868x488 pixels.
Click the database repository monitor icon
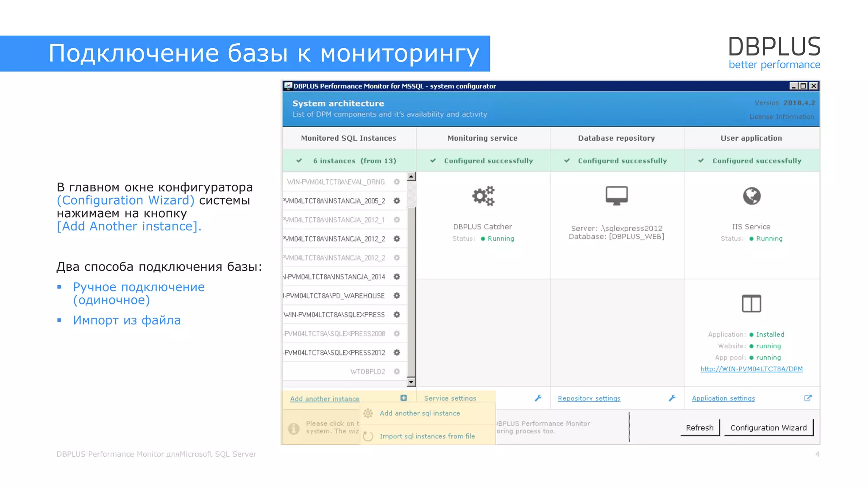coord(617,196)
